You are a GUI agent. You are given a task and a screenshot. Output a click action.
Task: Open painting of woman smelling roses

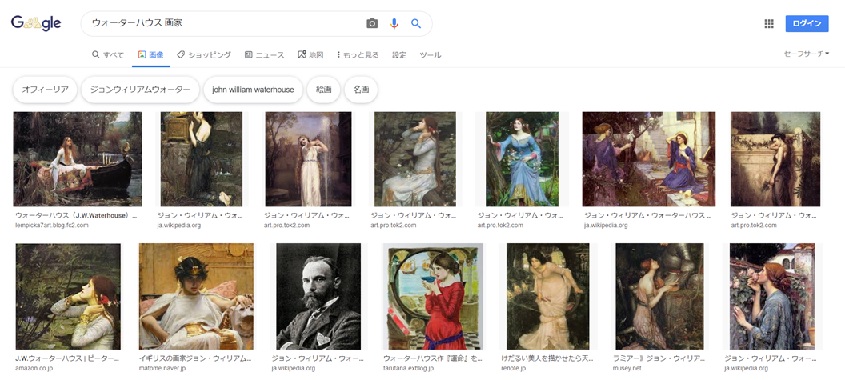pos(772,296)
